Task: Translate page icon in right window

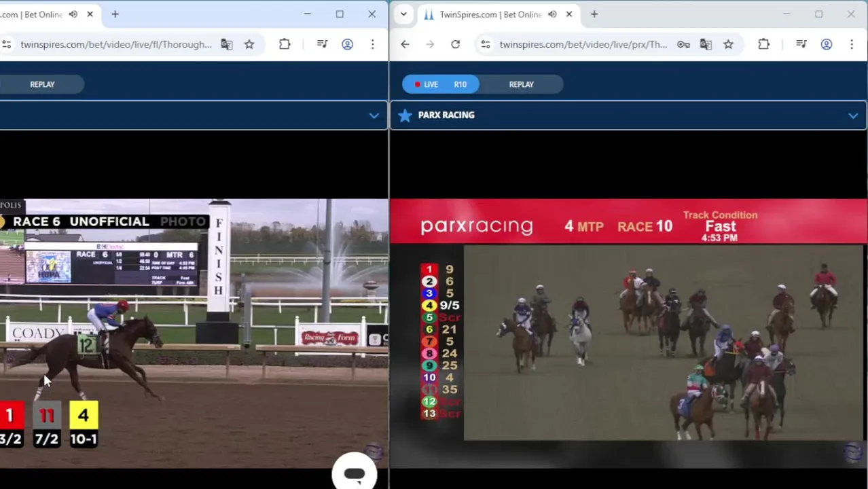Action: (706, 44)
